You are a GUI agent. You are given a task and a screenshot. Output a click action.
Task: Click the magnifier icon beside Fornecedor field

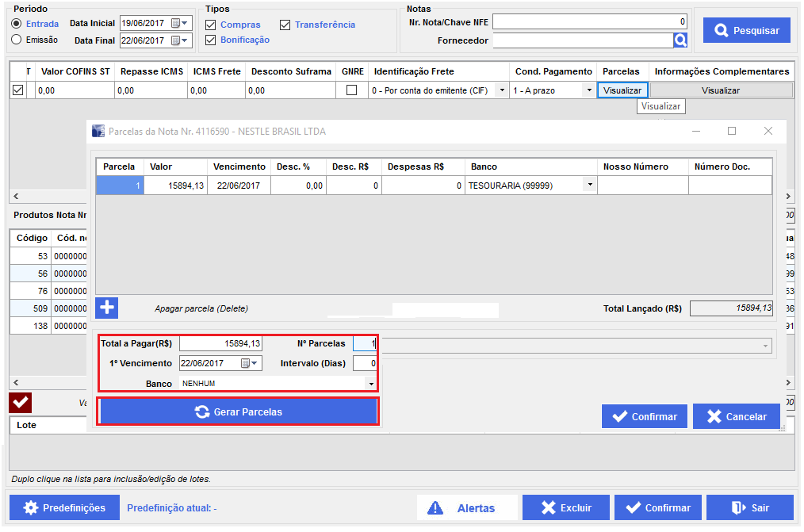click(x=680, y=40)
